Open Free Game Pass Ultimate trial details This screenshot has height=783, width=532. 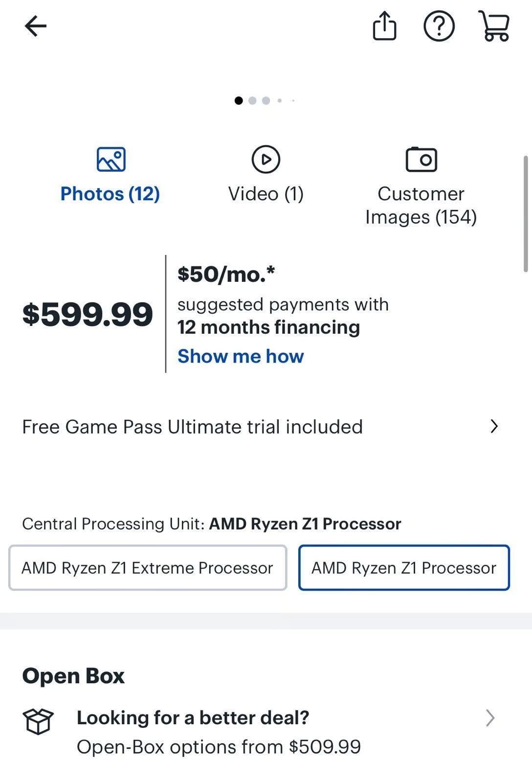coord(192,427)
